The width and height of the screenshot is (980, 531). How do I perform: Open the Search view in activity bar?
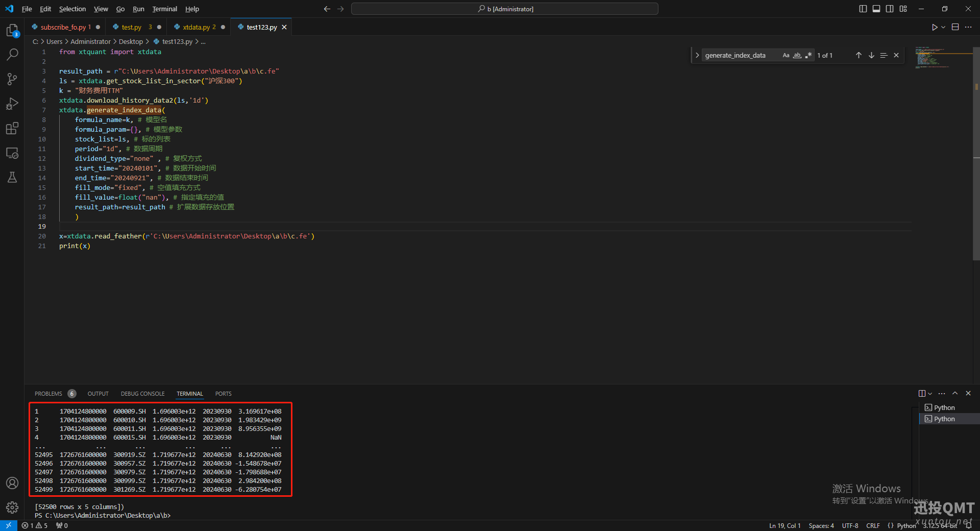[x=12, y=54]
